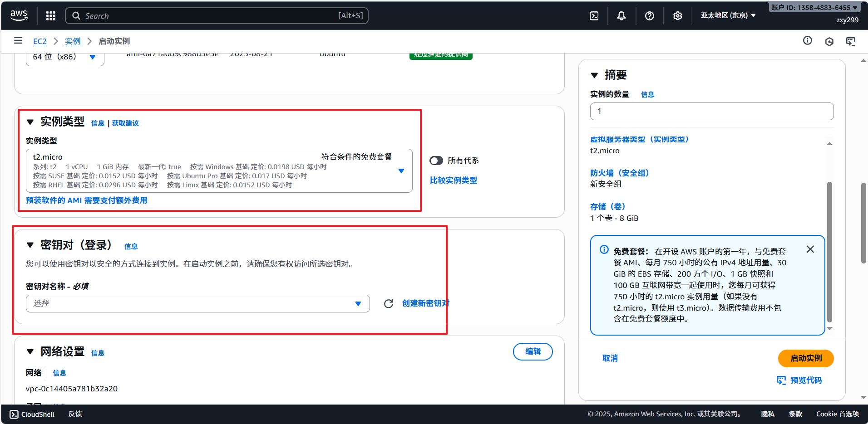Open the 亚太地区 (东京) region selector
The height and width of the screenshot is (424, 868).
(728, 15)
